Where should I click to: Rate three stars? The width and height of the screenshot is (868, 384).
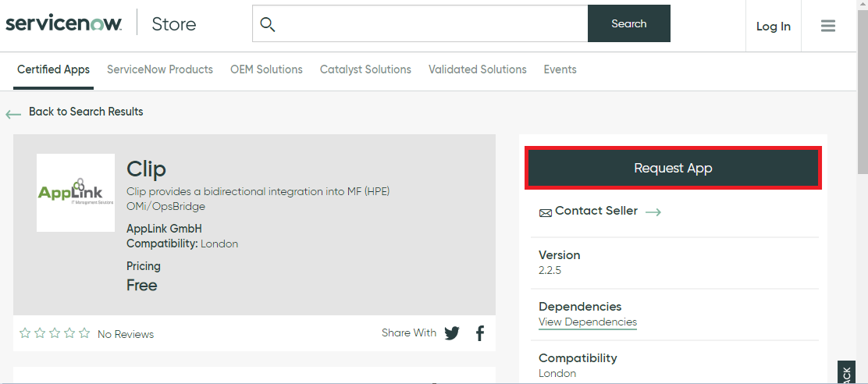pyautogui.click(x=55, y=333)
